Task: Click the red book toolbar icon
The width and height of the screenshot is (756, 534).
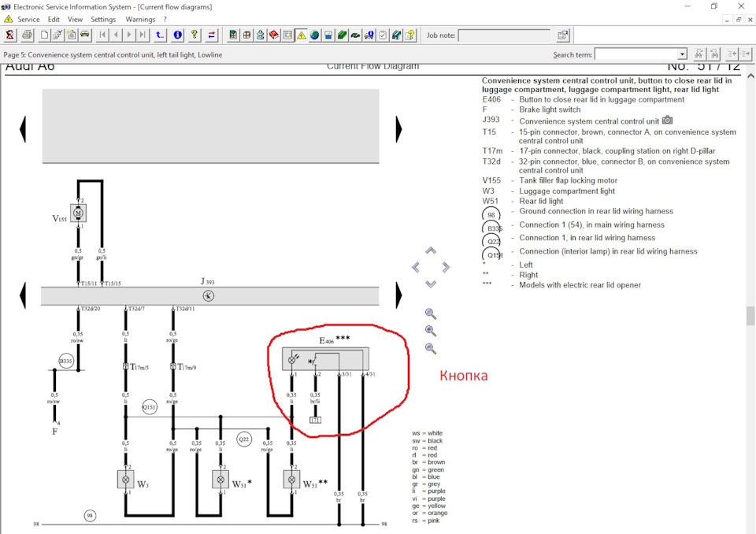Action: [274, 35]
